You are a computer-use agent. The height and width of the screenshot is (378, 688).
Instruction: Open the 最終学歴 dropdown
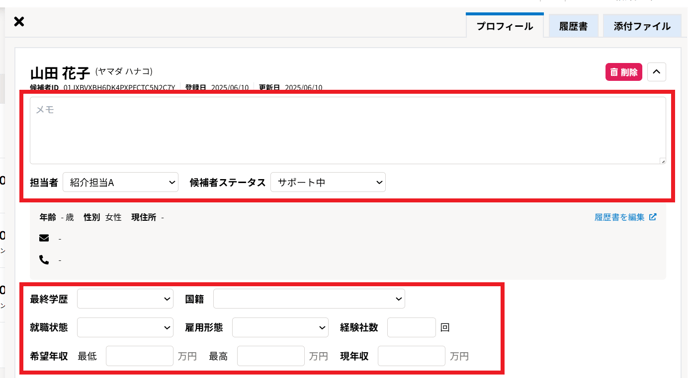tap(125, 299)
